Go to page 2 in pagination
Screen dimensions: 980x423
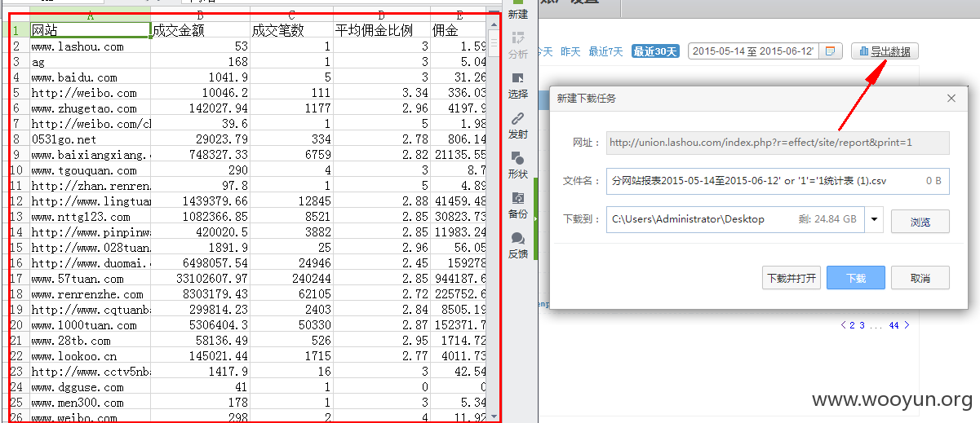pos(852,325)
